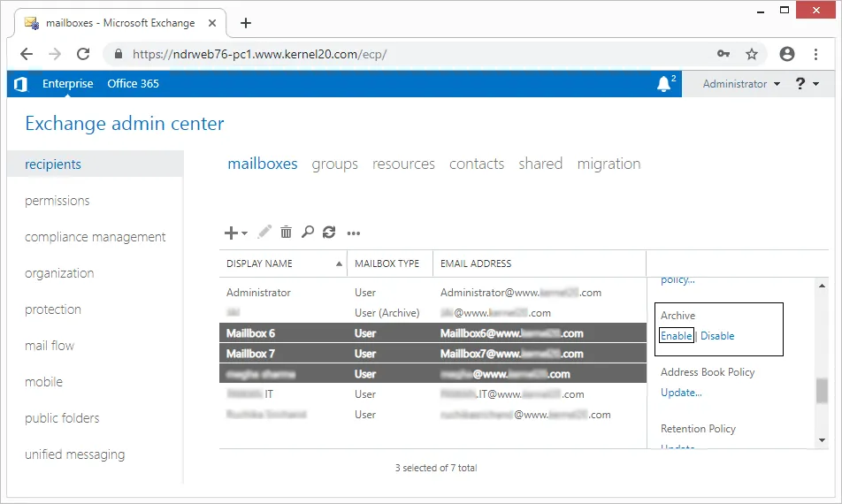Viewport: 842px width, 504px height.
Task: Click the search magnifier icon in toolbar
Action: [308, 233]
